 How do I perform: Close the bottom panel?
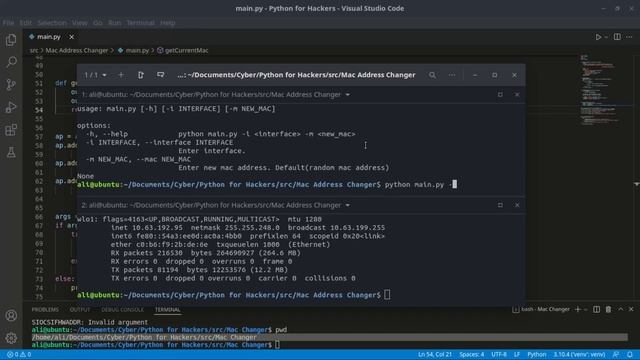click(x=631, y=309)
